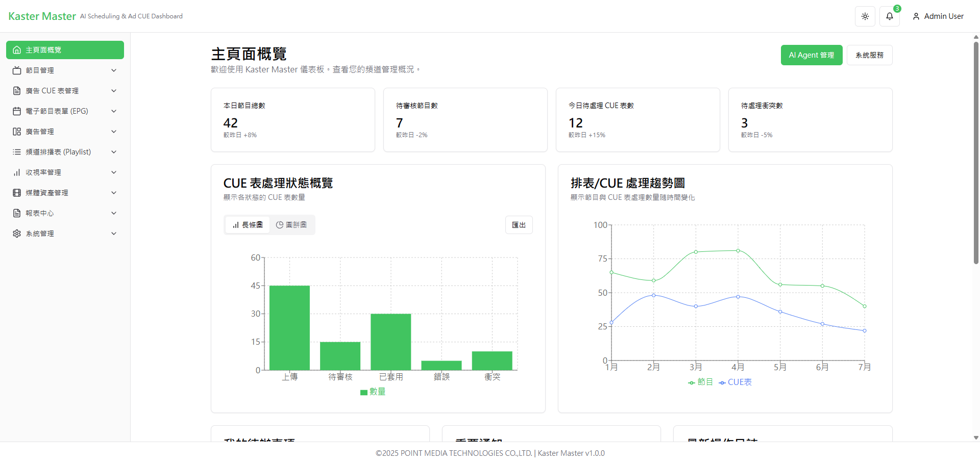Expand the 收視率管理 chevron
The height and width of the screenshot is (464, 980).
coord(114,172)
